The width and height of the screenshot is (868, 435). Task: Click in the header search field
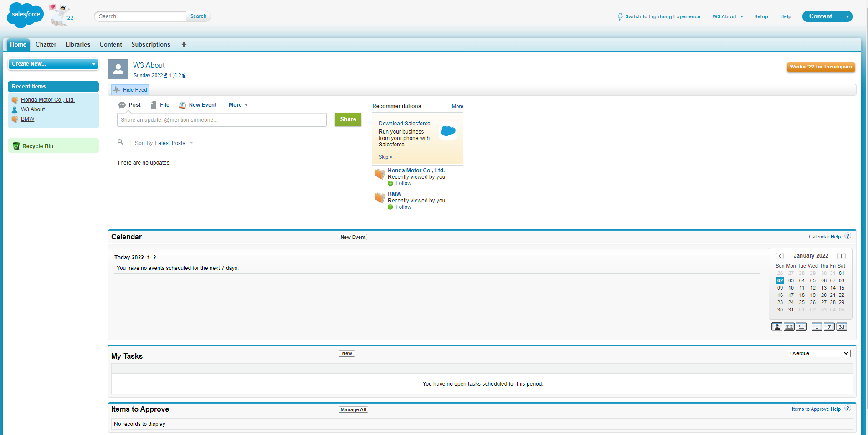pos(140,16)
